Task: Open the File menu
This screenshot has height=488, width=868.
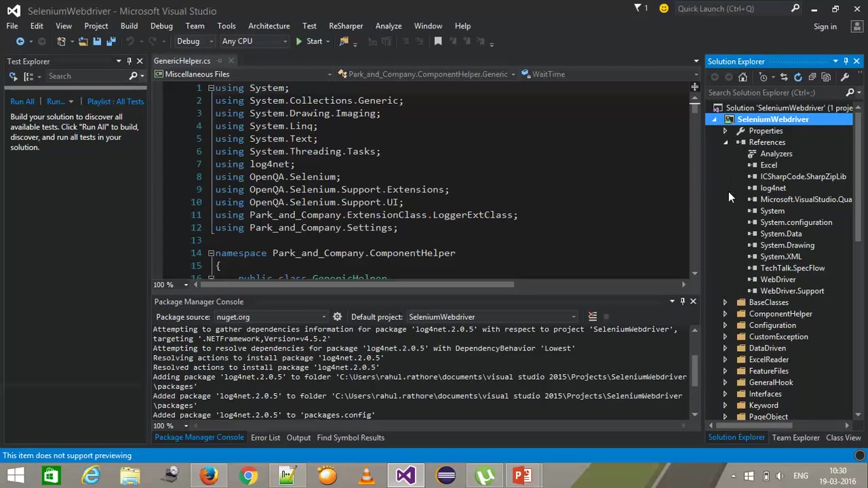Action: tap(12, 26)
